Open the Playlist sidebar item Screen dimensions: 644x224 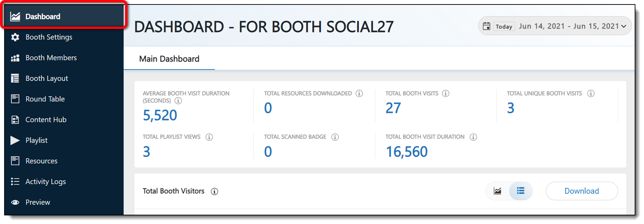[37, 140]
